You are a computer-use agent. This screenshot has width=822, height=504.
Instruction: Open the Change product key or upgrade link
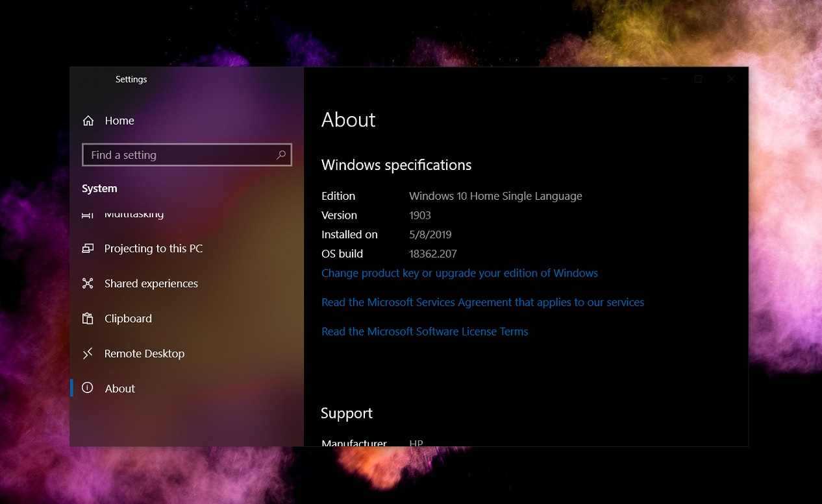(x=460, y=273)
